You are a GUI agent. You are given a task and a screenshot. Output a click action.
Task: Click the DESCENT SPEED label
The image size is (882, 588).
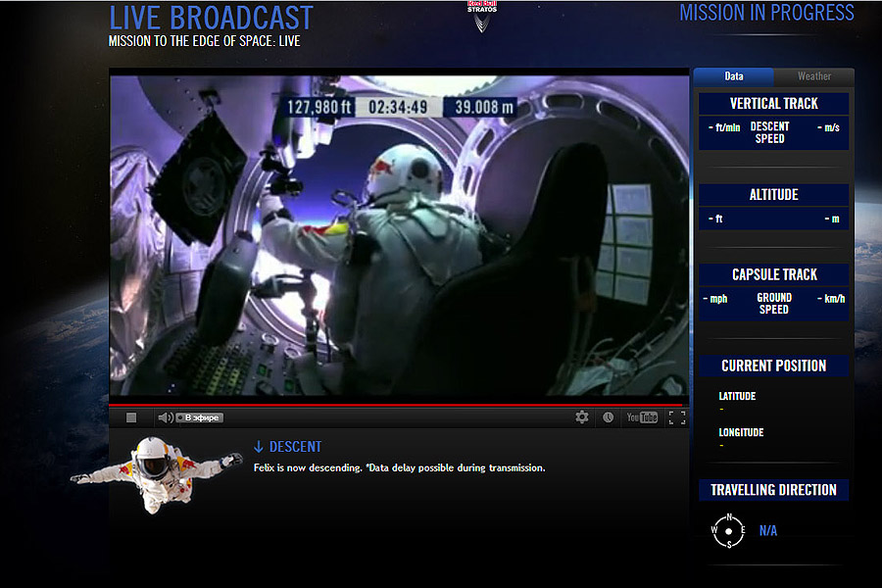(x=769, y=132)
